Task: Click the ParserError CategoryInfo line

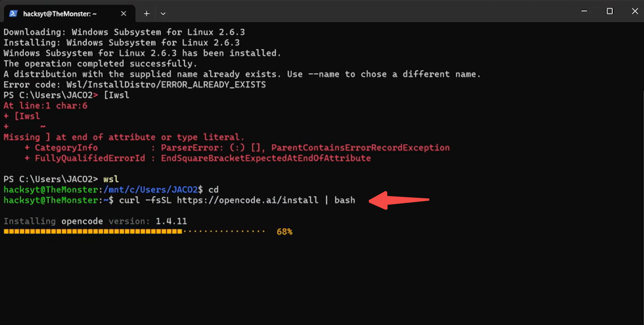Action: pos(237,148)
